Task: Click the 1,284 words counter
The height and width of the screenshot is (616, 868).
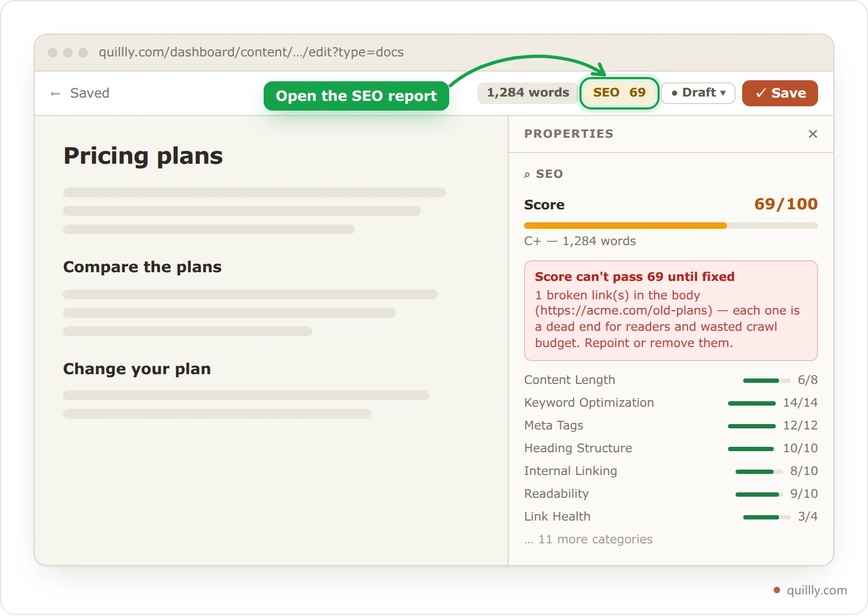Action: [x=527, y=93]
